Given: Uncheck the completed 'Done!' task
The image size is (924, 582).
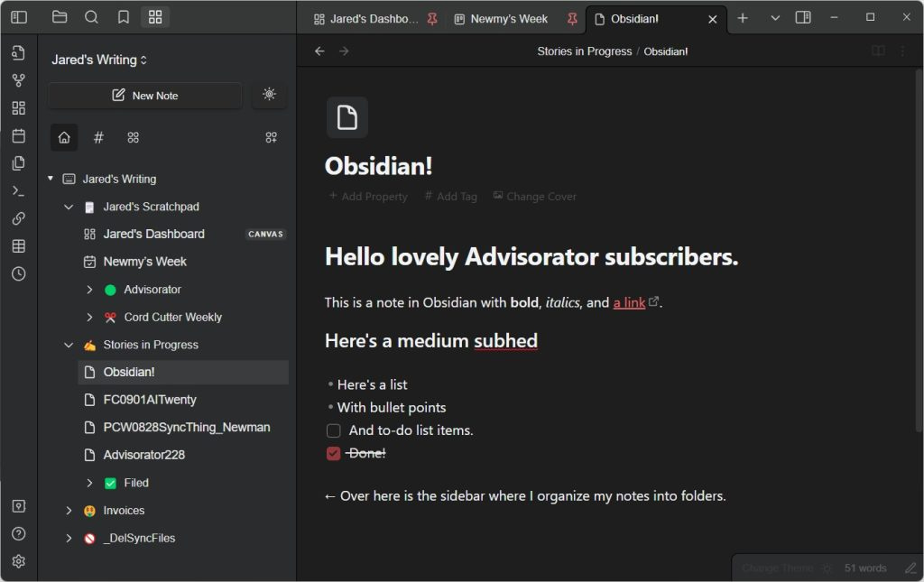Looking at the screenshot, I should [x=333, y=453].
